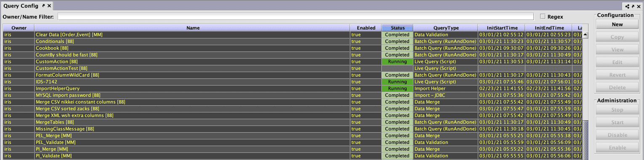This screenshot has height=160, width=644.
Task: Close the panel using the top-right X icon
Action: (x=639, y=6)
